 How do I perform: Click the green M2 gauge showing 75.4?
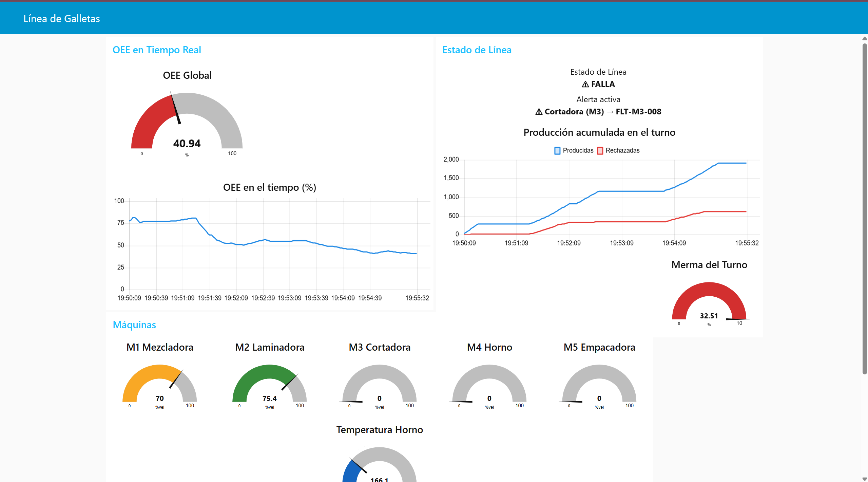(270, 386)
